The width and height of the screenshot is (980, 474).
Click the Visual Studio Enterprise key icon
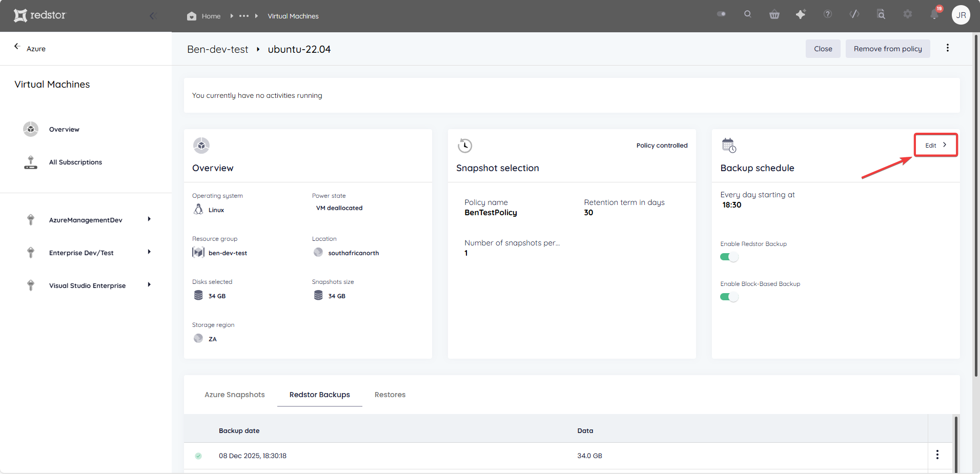point(31,285)
